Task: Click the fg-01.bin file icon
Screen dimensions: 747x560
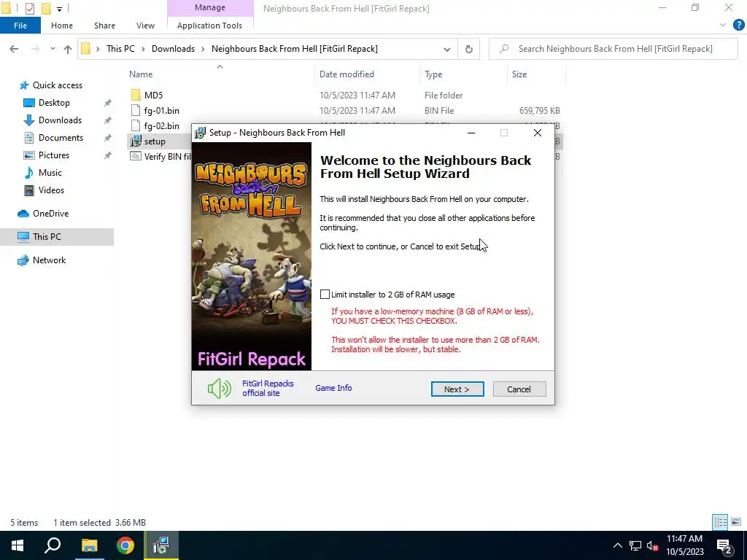Action: (136, 111)
